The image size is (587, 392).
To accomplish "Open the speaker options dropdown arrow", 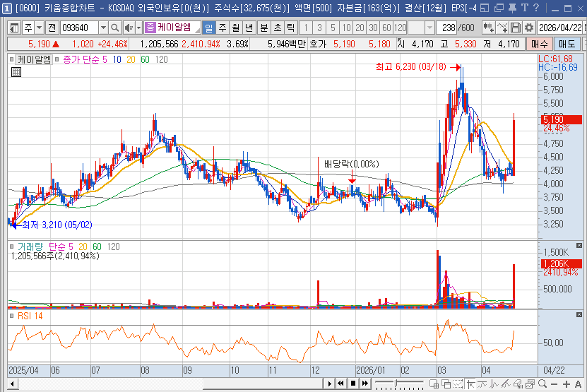I will coord(138,28).
